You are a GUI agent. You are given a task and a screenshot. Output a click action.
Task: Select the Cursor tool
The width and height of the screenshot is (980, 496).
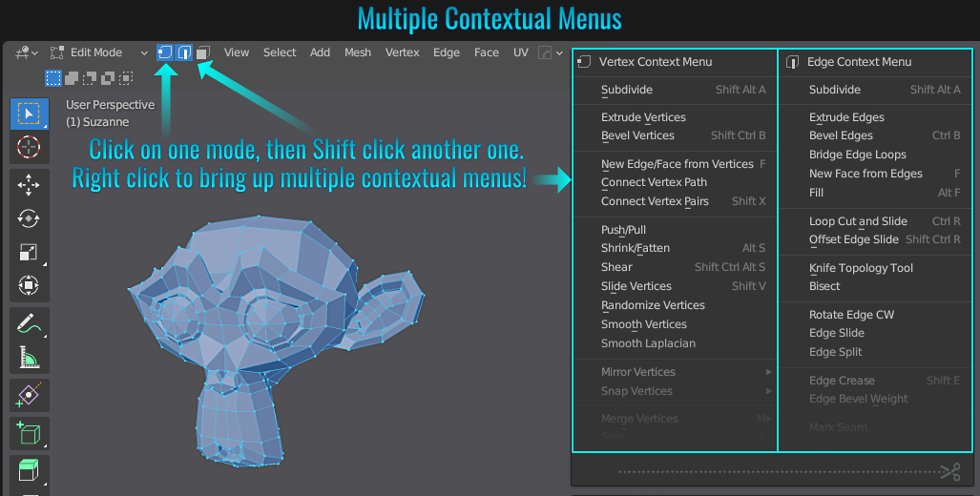tap(29, 147)
